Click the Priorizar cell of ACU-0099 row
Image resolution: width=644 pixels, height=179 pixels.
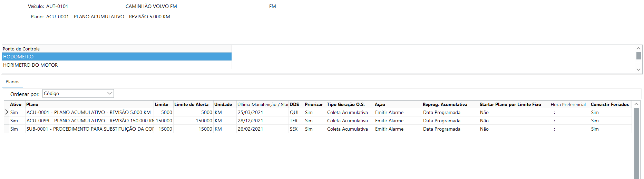pyautogui.click(x=315, y=121)
